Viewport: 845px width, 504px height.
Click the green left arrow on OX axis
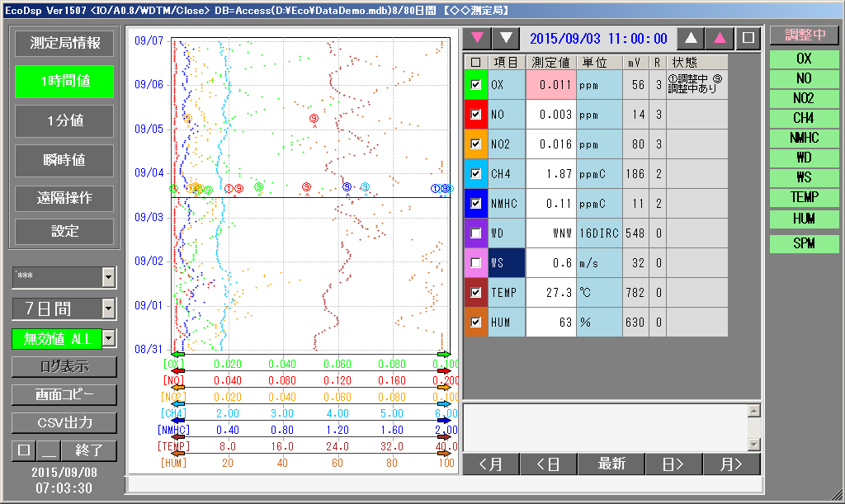pos(177,355)
